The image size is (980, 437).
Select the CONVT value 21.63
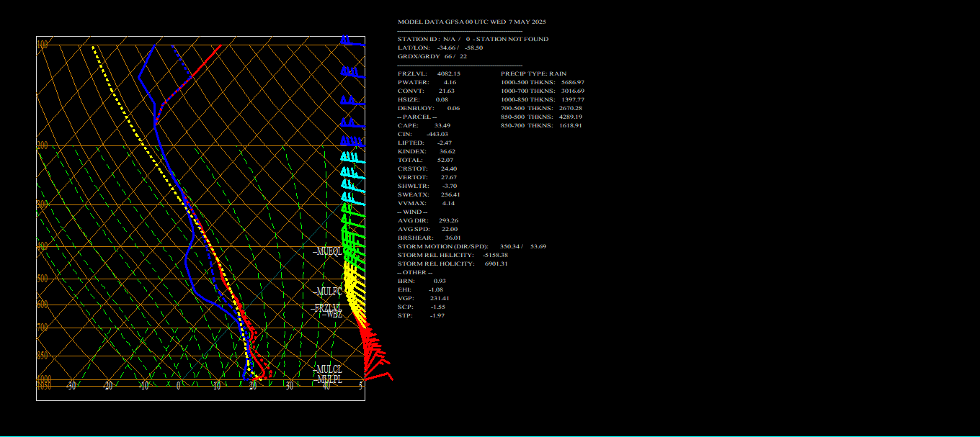click(447, 91)
